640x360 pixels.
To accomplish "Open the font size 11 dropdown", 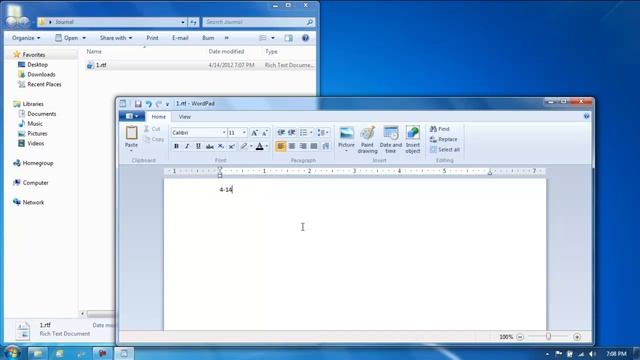I will coord(244,133).
